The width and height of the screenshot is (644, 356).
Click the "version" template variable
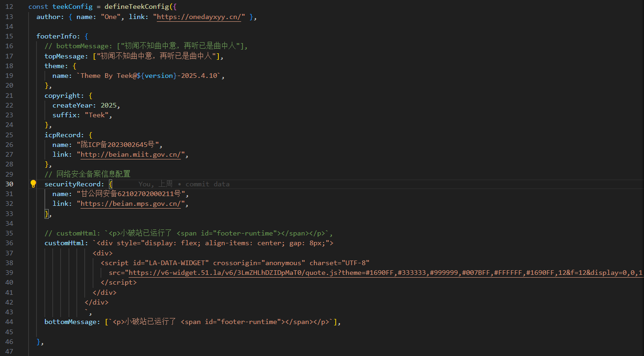tap(159, 76)
